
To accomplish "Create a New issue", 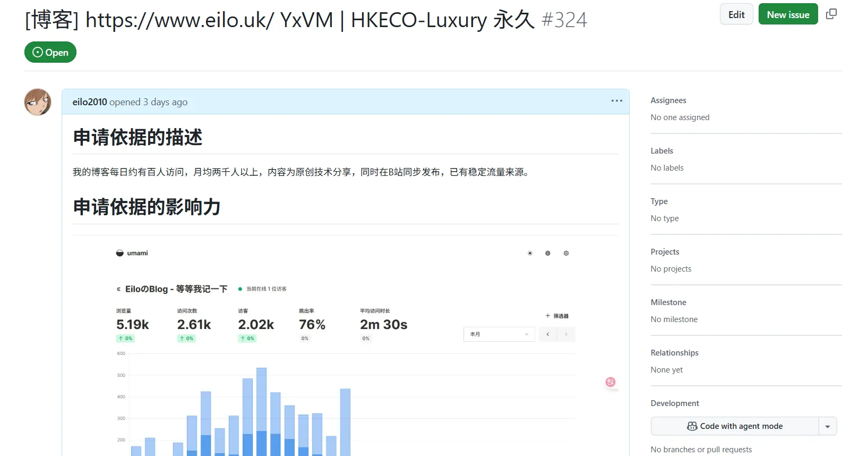I will click(x=788, y=14).
